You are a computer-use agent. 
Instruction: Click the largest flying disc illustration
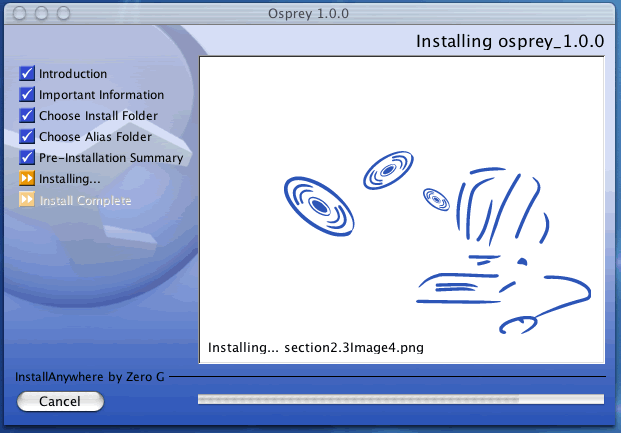pos(318,205)
